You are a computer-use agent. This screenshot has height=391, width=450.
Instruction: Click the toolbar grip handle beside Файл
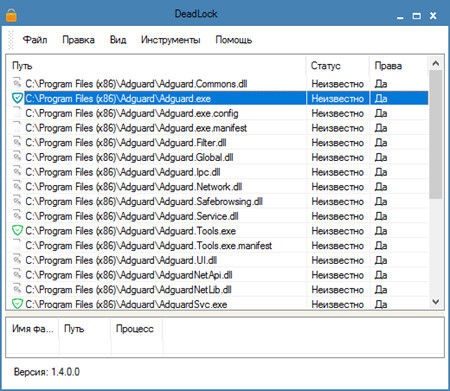pos(11,40)
